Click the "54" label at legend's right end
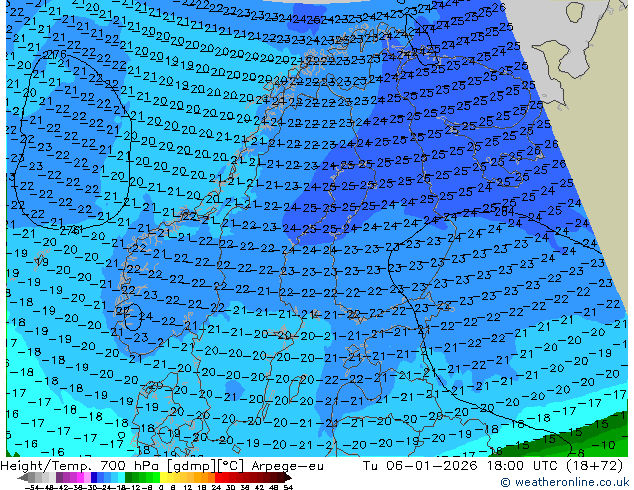634x490 pixels. click(x=288, y=488)
